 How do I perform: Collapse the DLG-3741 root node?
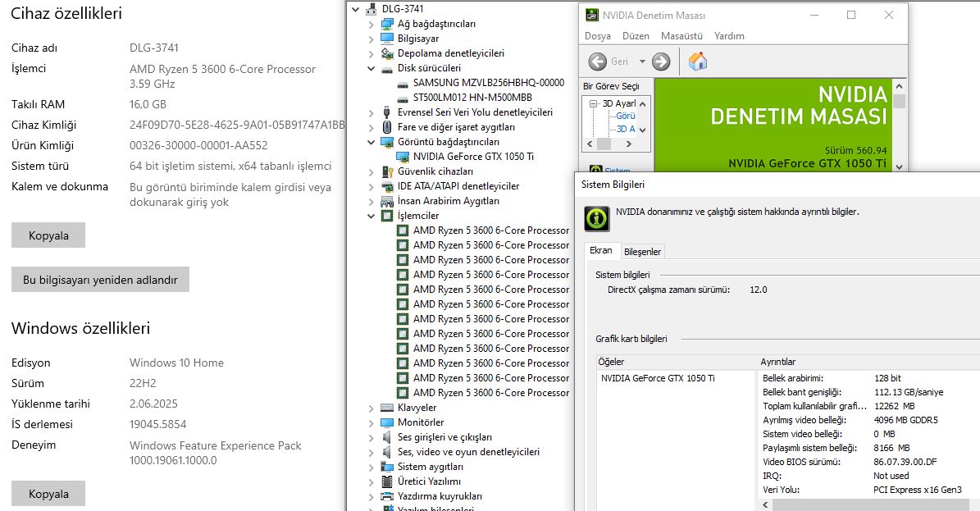pyautogui.click(x=356, y=9)
